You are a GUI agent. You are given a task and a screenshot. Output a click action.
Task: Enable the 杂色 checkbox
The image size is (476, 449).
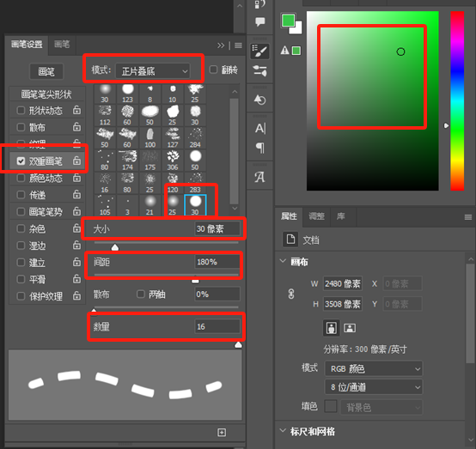click(21, 228)
